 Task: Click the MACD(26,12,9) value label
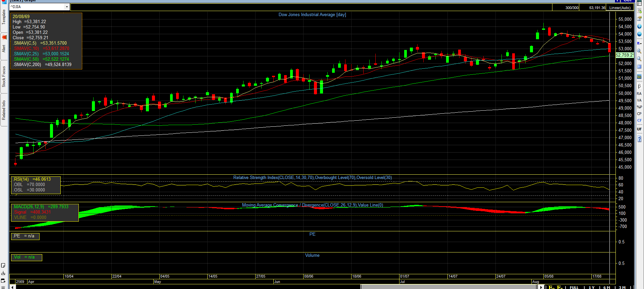pyautogui.click(x=41, y=207)
